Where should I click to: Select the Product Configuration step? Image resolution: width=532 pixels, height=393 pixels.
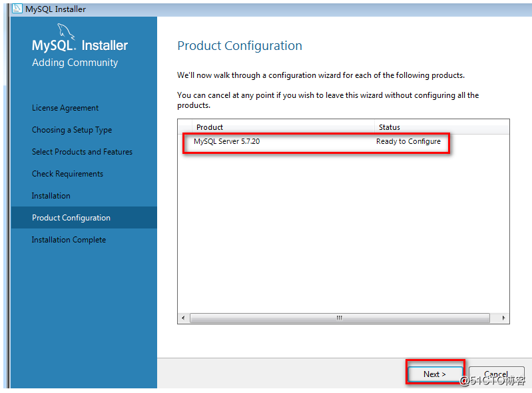point(84,218)
